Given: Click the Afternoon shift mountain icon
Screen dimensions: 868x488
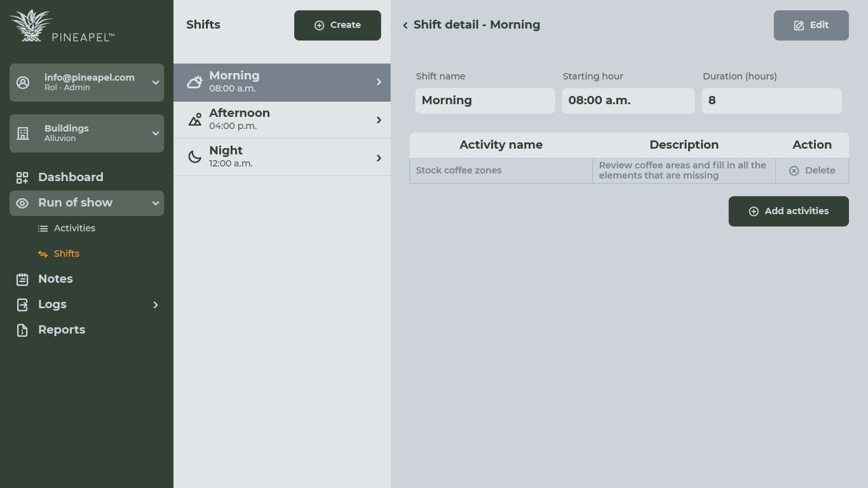Looking at the screenshot, I should (194, 119).
